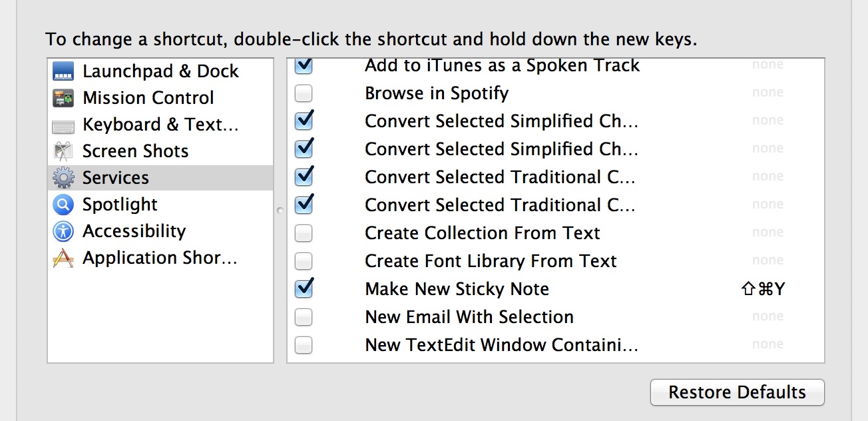Viewport: 868px width, 421px height.
Task: Uncheck the Make New Sticky Note checkbox
Action: [304, 288]
